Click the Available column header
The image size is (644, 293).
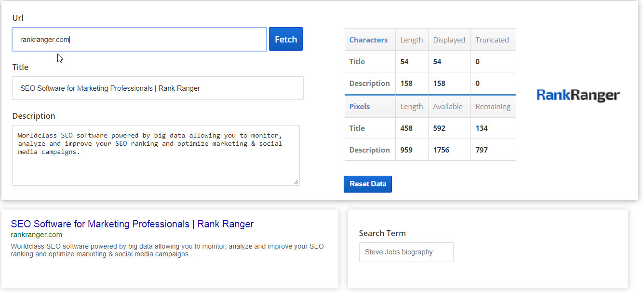tap(447, 107)
